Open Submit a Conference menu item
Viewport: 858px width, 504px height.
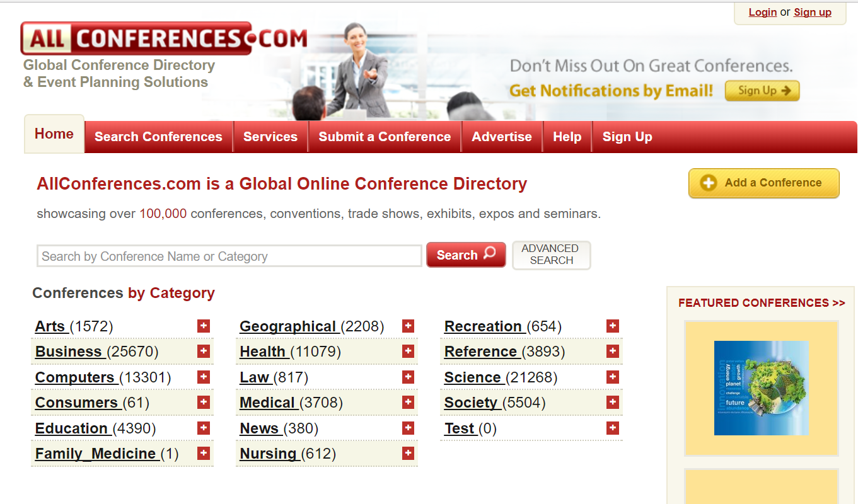(x=385, y=137)
